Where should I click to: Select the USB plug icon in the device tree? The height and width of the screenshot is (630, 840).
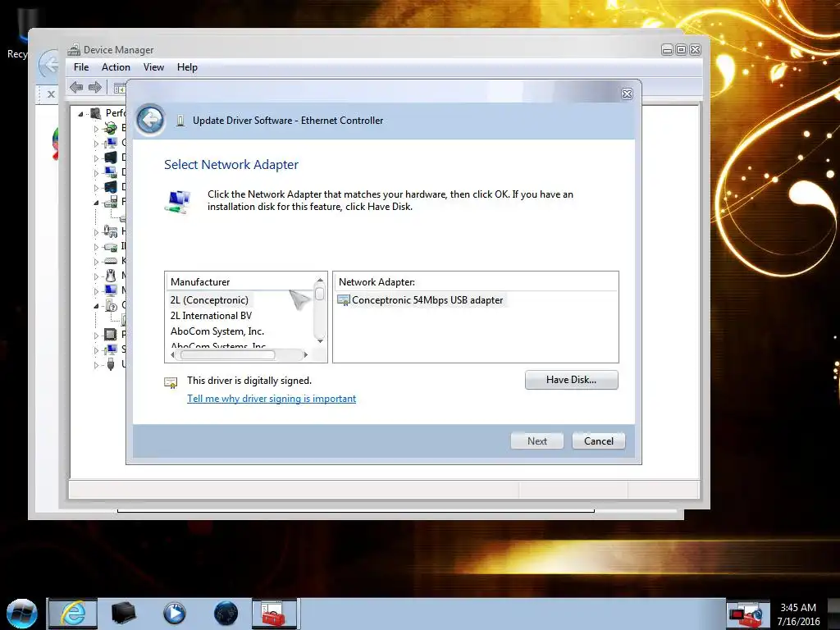(x=111, y=364)
